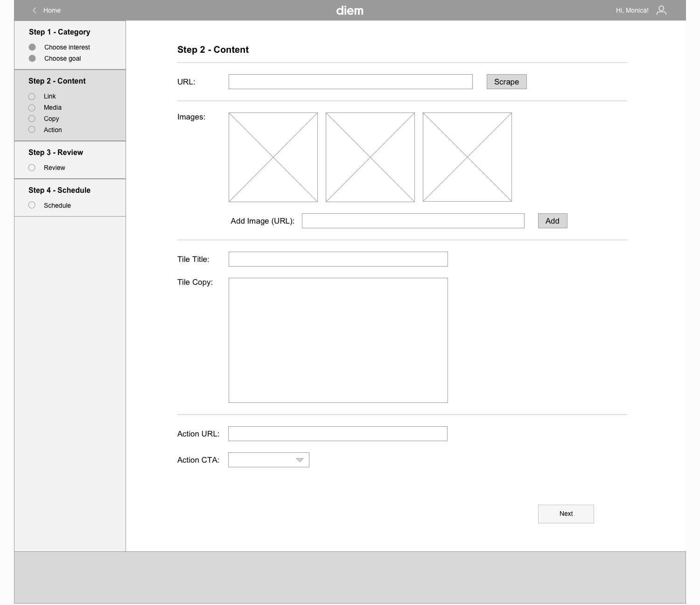This screenshot has height=605, width=700.
Task: Click the Media step label
Action: click(53, 107)
